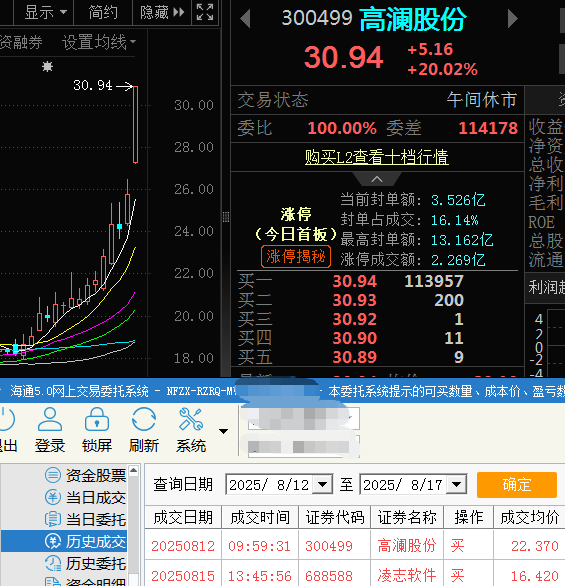Sort by 证券代码 column header

pyautogui.click(x=334, y=518)
